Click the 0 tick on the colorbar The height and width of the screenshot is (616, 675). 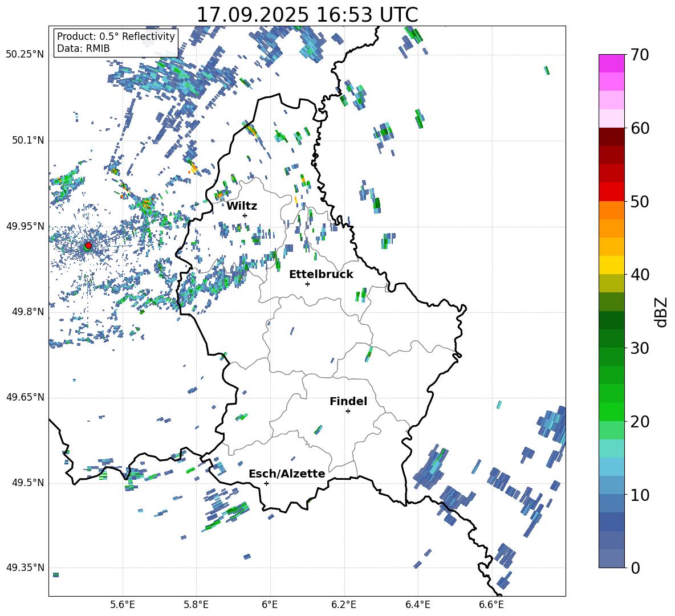(x=636, y=568)
